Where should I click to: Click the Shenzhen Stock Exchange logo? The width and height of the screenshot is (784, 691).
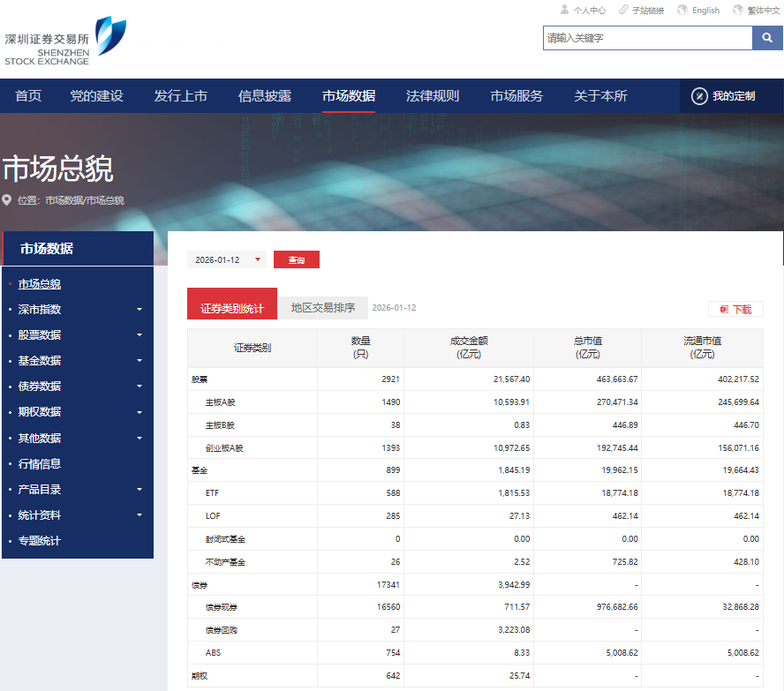(65, 41)
